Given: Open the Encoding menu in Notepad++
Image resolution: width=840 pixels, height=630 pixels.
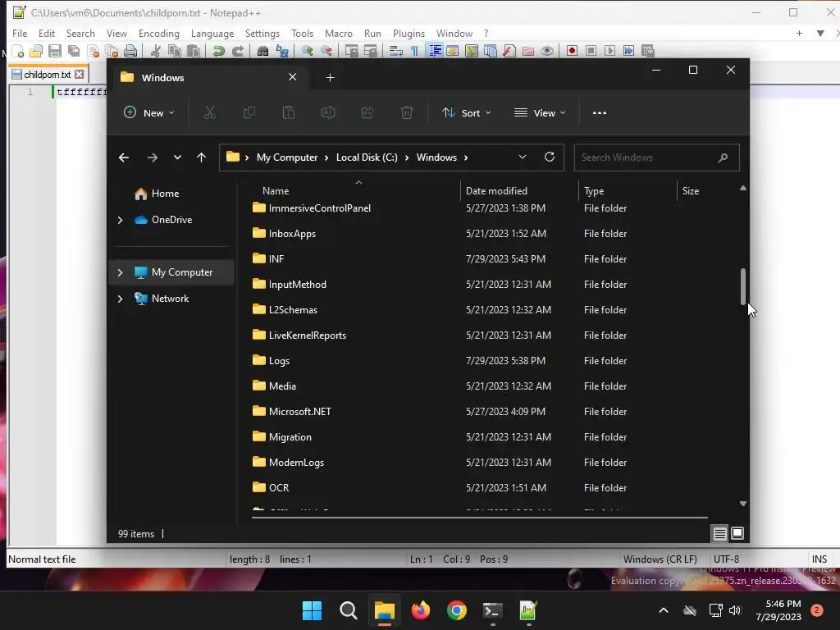Looking at the screenshot, I should (159, 33).
